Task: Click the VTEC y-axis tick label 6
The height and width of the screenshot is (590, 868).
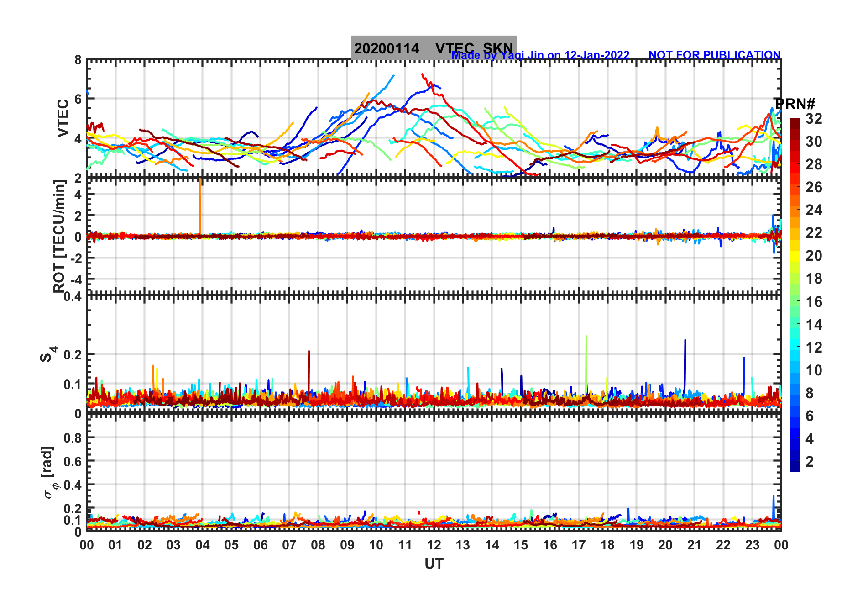Action: click(x=78, y=99)
